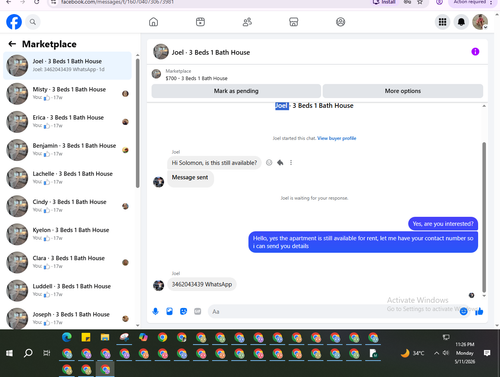This screenshot has height=377, width=500.
Task: Click the browser reload button
Action: pyautogui.click(x=37, y=2)
